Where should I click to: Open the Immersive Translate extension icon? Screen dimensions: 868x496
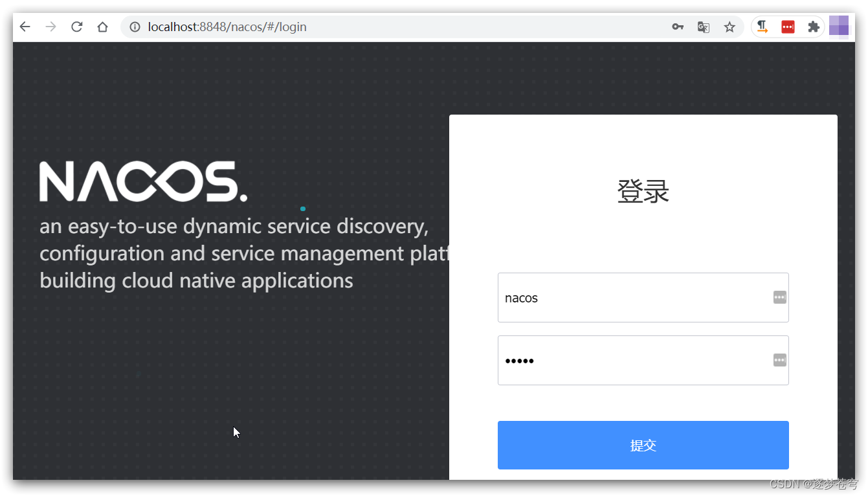pos(762,26)
